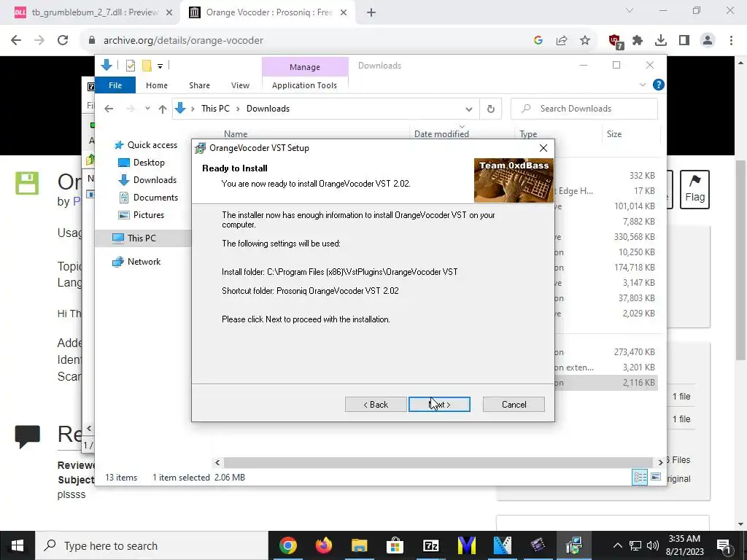Click Explorer back navigation arrow
This screenshot has width=747, height=560.
tap(109, 109)
